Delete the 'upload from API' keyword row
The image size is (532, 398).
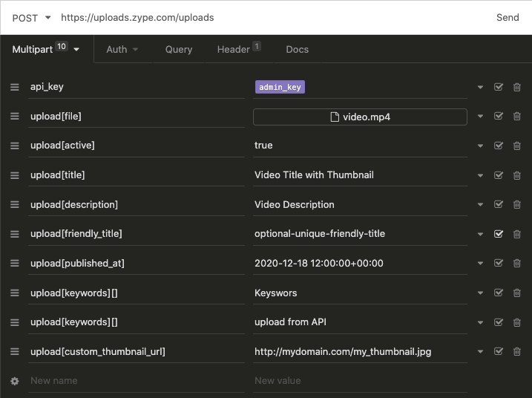tap(516, 322)
